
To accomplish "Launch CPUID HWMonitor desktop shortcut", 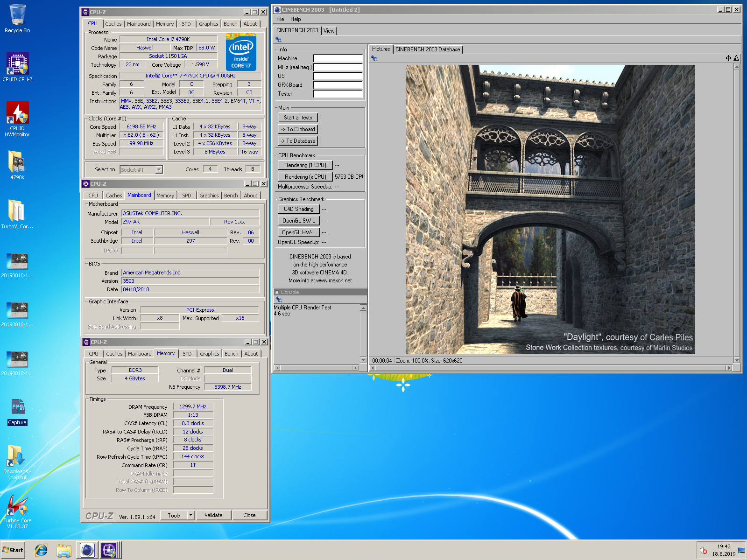I will pyautogui.click(x=17, y=119).
